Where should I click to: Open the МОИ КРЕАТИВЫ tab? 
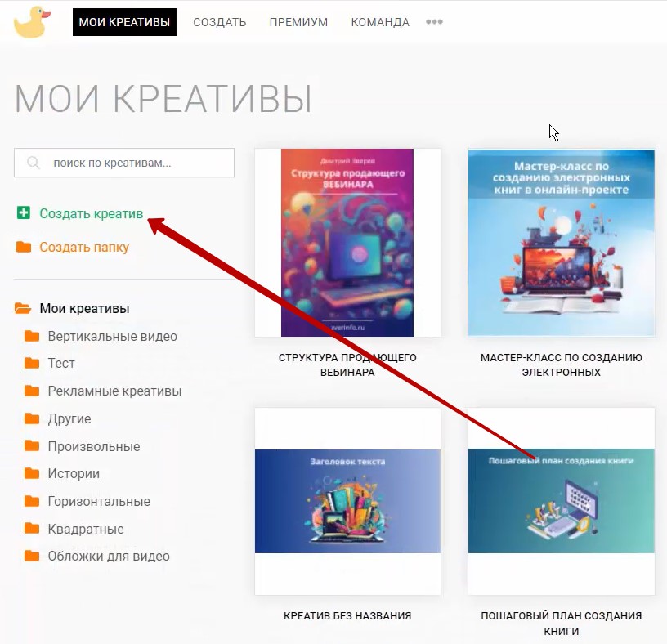tap(124, 22)
